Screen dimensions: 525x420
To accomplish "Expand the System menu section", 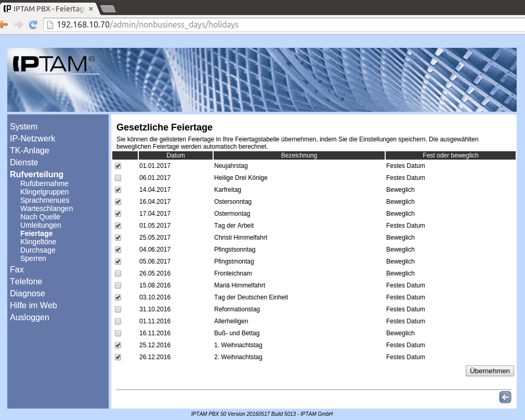I will point(23,127).
